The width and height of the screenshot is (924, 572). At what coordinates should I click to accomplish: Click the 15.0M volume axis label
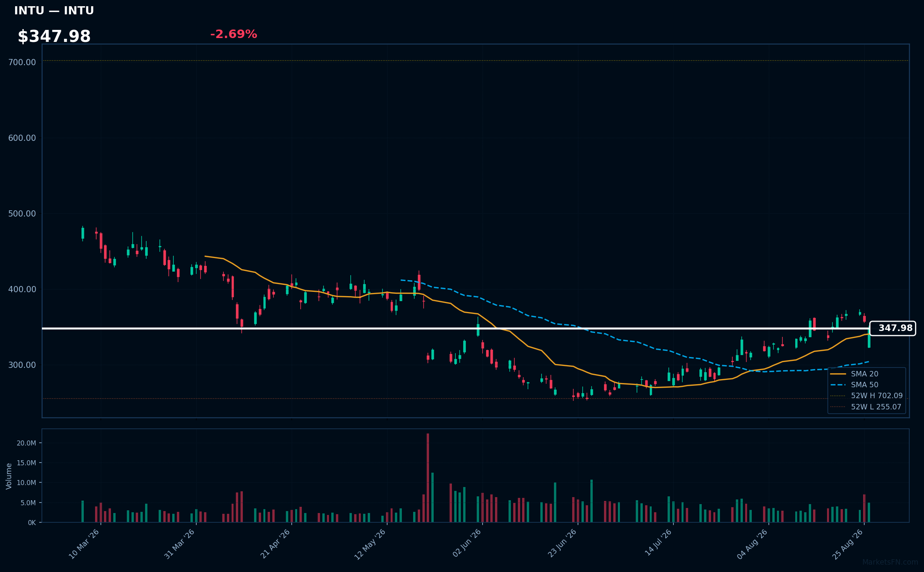[x=26, y=463]
